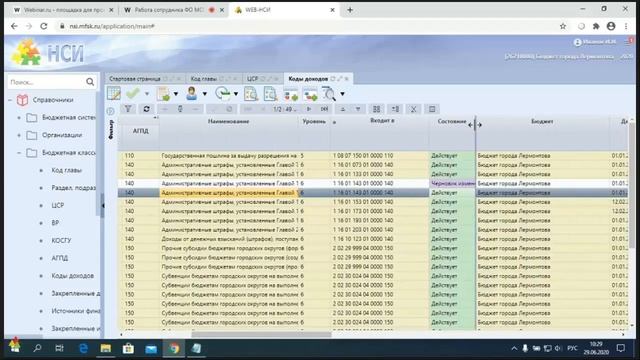The image size is (640, 360).
Task: Jump to last page in grid pager
Action: (x=324, y=109)
